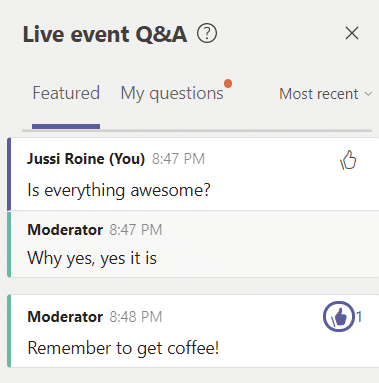This screenshot has width=379, height=383.
Task: Switch to the My questions tab
Action: [x=172, y=93]
